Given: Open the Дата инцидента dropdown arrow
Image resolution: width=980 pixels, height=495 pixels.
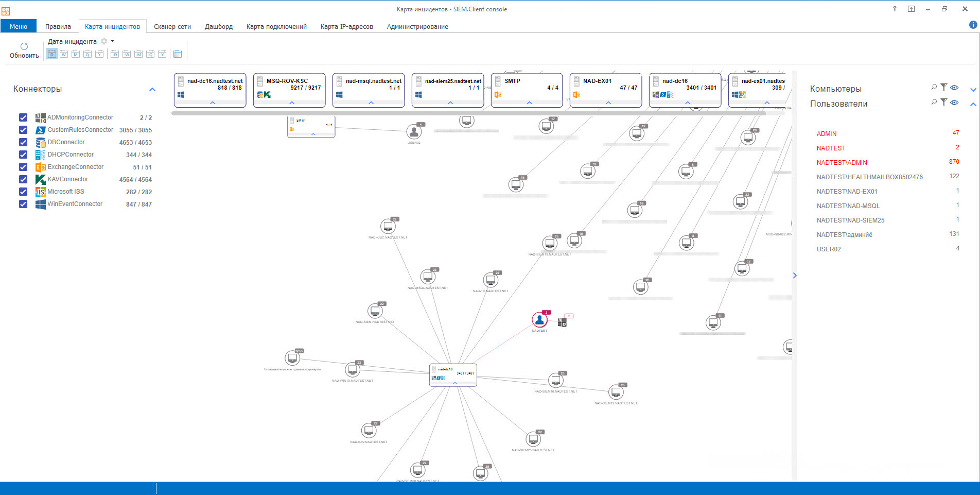Looking at the screenshot, I should click(112, 41).
